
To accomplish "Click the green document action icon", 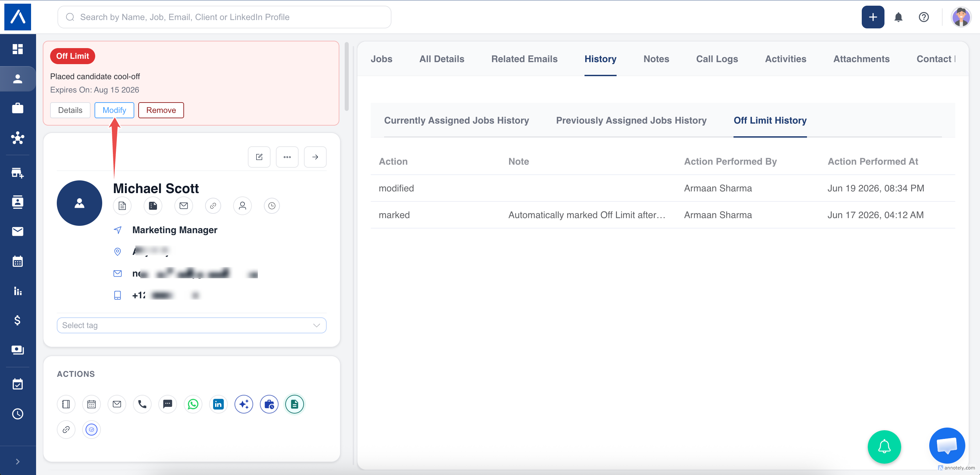I will (295, 404).
